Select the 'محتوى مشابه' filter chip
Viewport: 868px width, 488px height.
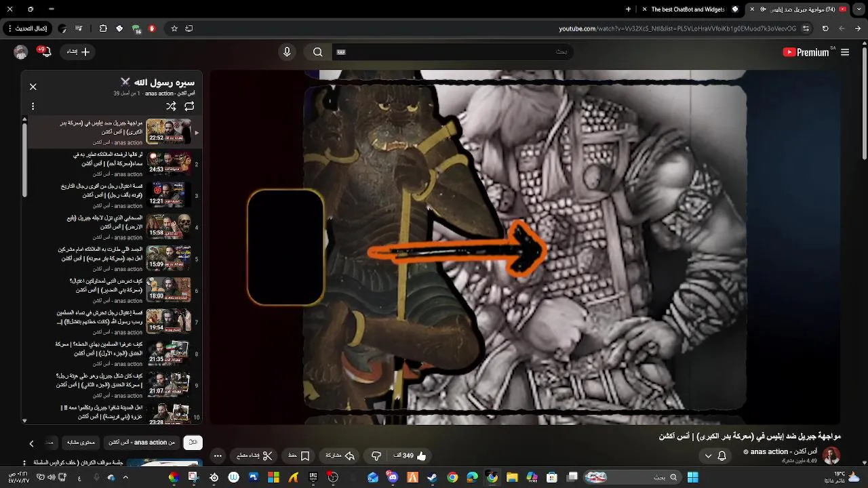point(81,443)
